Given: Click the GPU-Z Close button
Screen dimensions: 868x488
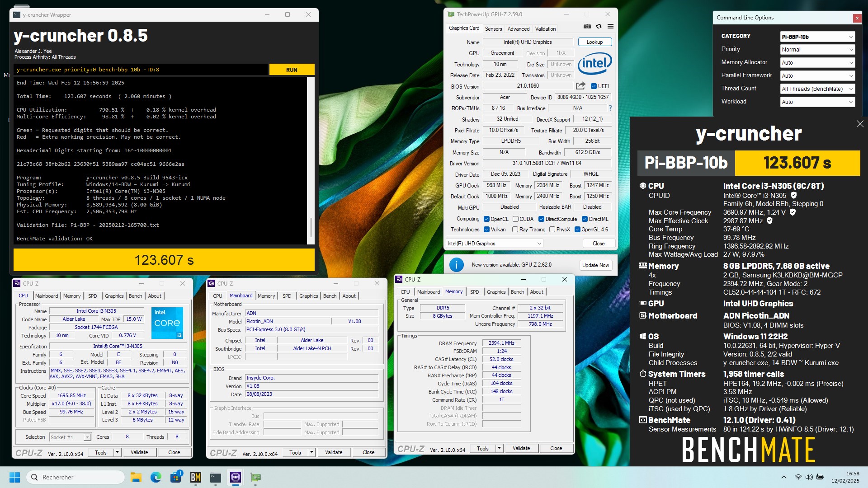Looking at the screenshot, I should 599,244.
